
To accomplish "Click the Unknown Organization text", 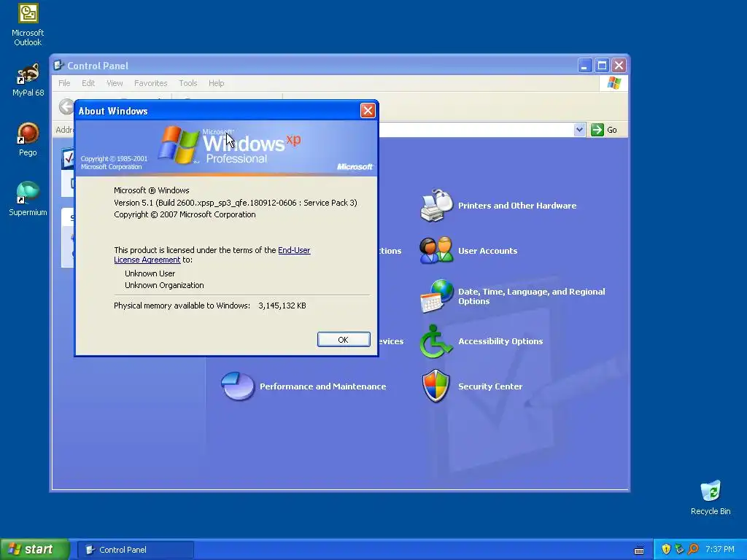I will pos(164,285).
